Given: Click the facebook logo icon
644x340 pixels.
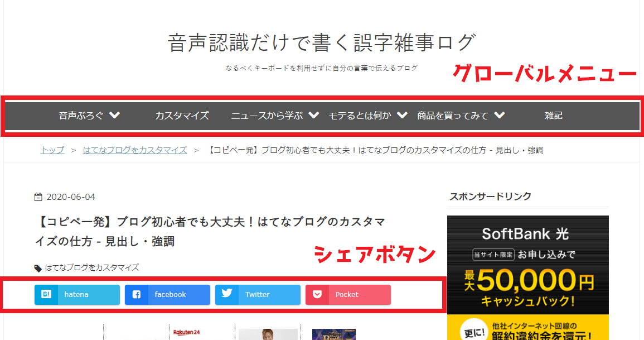Looking at the screenshot, I should coord(137,294).
